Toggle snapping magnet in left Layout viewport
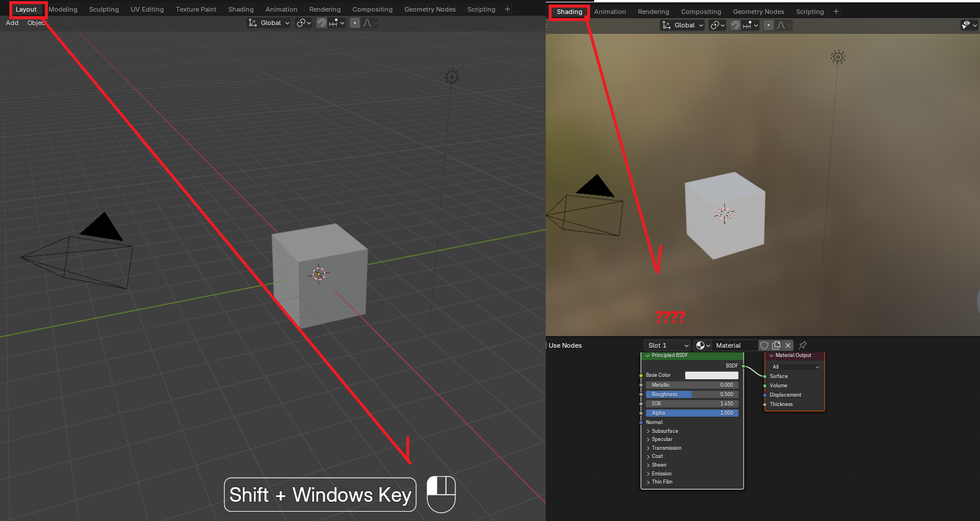980x521 pixels. [x=322, y=23]
